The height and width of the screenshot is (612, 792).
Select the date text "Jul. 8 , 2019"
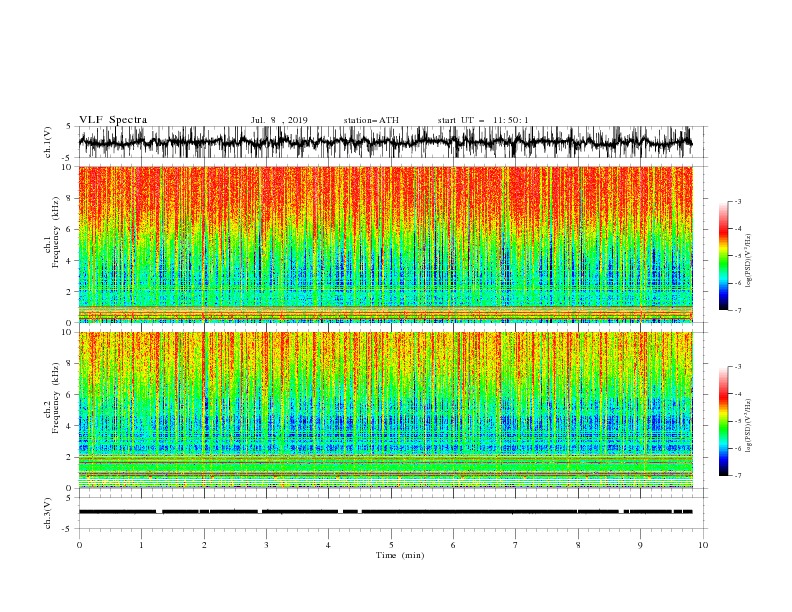pos(279,120)
